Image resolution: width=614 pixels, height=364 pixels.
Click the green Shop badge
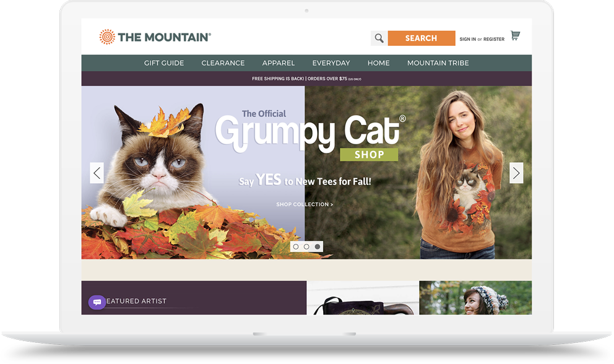[x=369, y=155]
